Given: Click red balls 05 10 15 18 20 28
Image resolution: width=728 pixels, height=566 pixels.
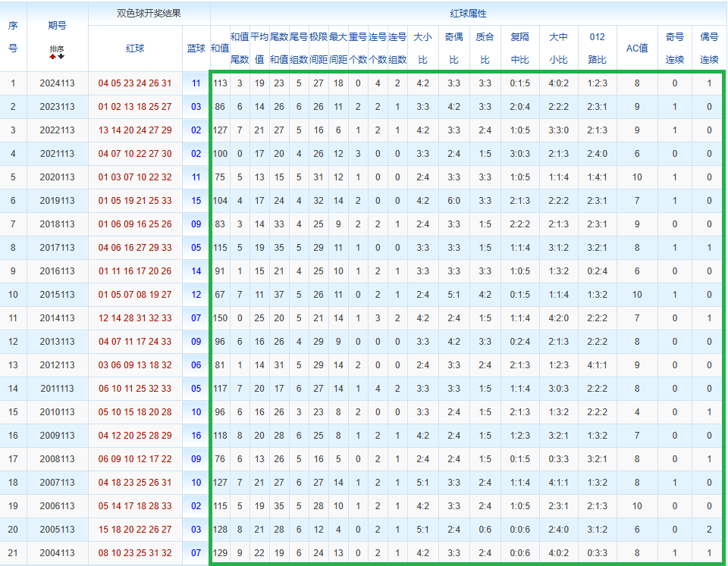Looking at the screenshot, I should coord(135,412).
